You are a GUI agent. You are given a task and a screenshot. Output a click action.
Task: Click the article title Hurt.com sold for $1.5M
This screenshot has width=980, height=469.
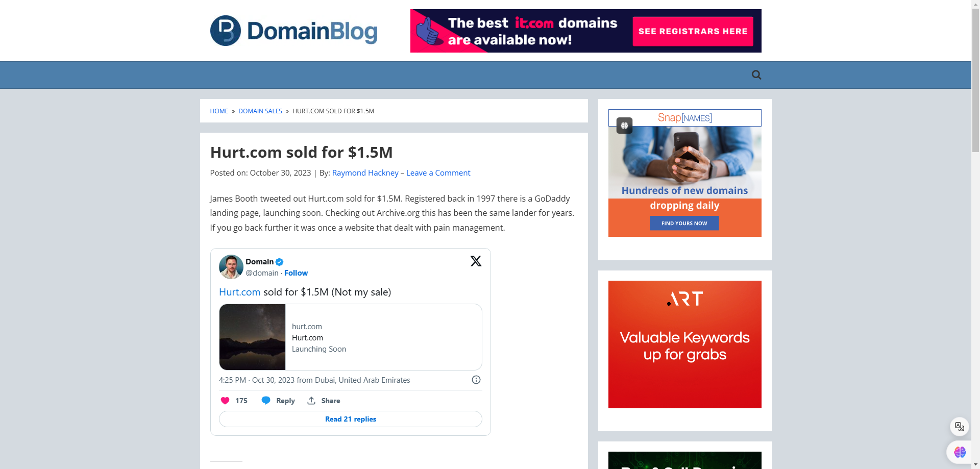point(302,152)
